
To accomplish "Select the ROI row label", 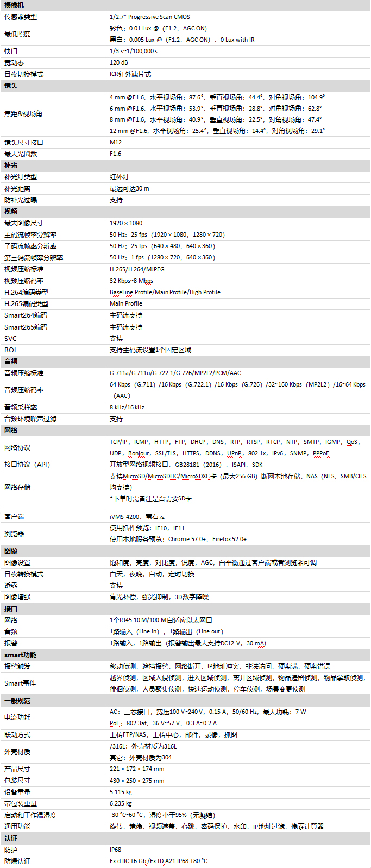I will point(10,350).
